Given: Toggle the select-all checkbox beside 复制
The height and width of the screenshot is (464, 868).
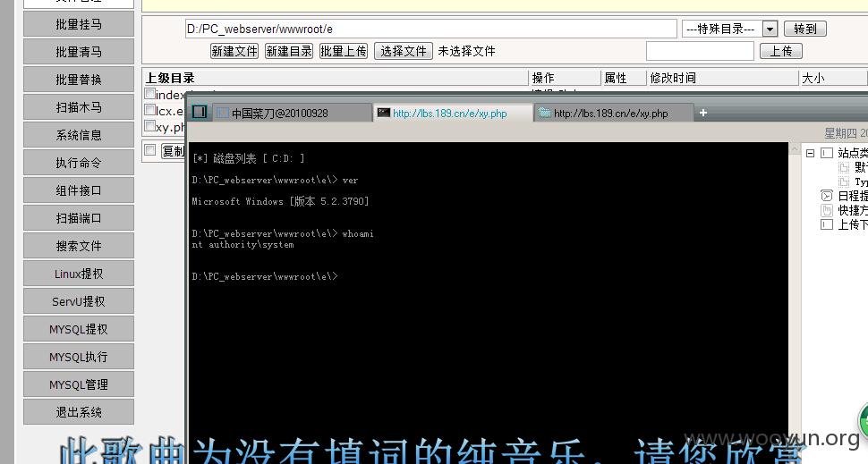Looking at the screenshot, I should click(x=149, y=150).
